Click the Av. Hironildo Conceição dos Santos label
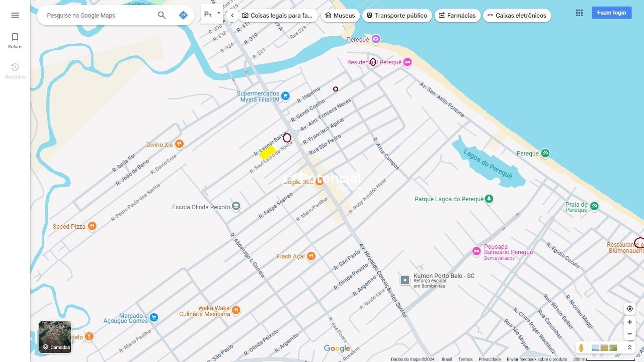This screenshot has width=644, height=362. (x=383, y=281)
